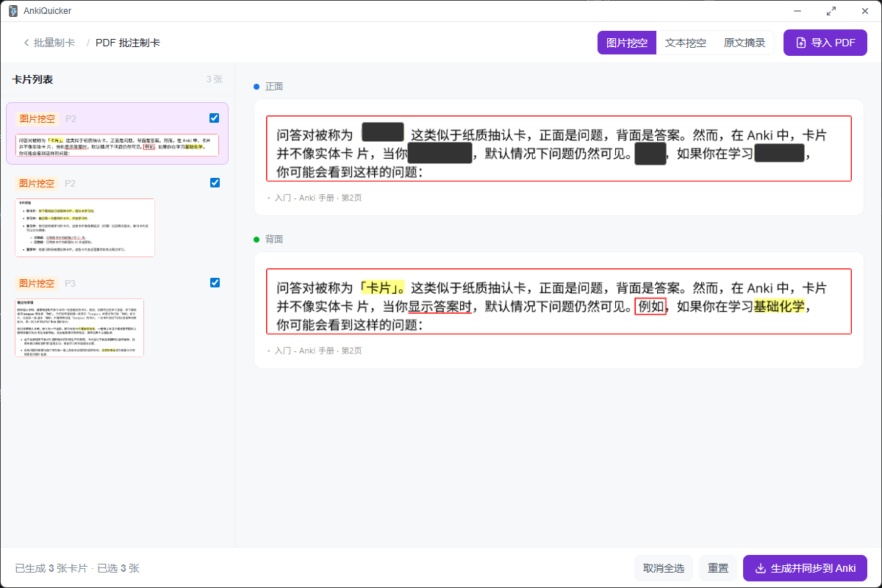Go back via the 批量制卡 chevron icon
This screenshot has height=588, width=882.
[26, 43]
